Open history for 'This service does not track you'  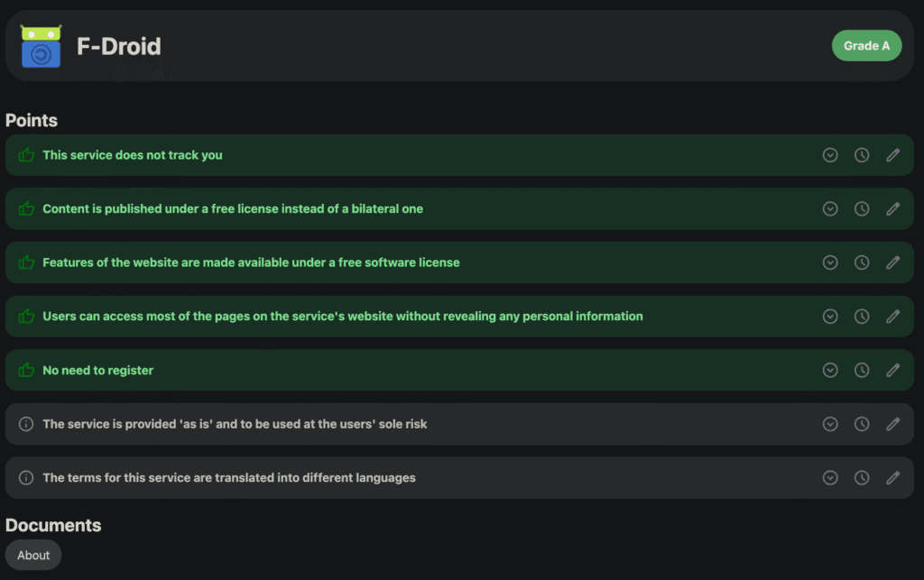[x=862, y=155]
